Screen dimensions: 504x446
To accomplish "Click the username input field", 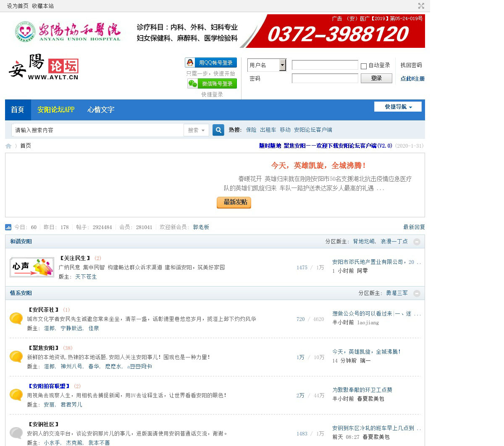I will pyautogui.click(x=325, y=65).
